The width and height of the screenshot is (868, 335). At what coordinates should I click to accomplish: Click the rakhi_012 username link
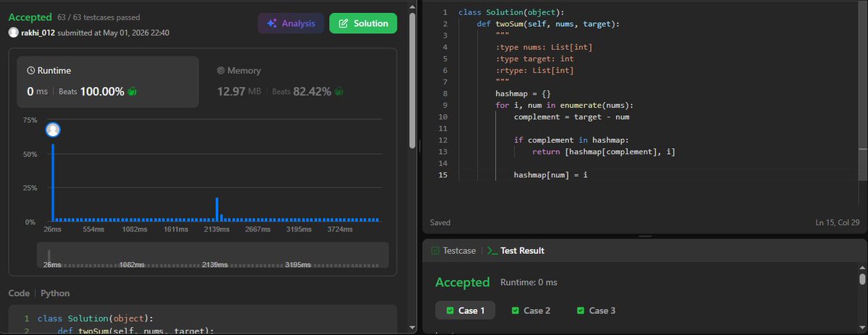tap(38, 33)
